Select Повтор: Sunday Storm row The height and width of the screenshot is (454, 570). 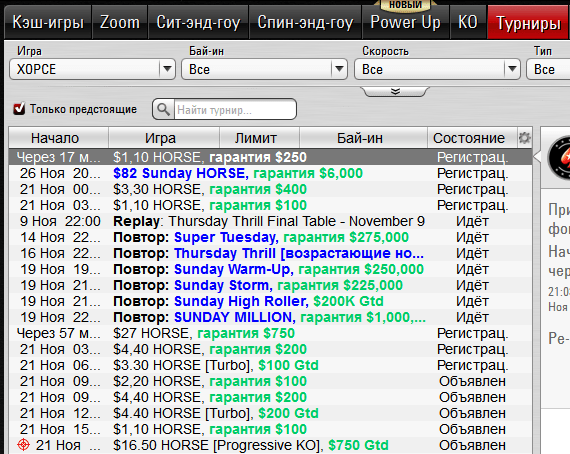(270, 285)
